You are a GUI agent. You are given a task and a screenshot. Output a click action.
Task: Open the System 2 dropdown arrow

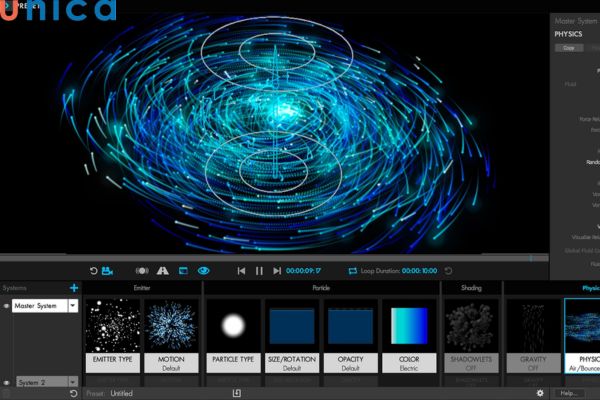[73, 382]
